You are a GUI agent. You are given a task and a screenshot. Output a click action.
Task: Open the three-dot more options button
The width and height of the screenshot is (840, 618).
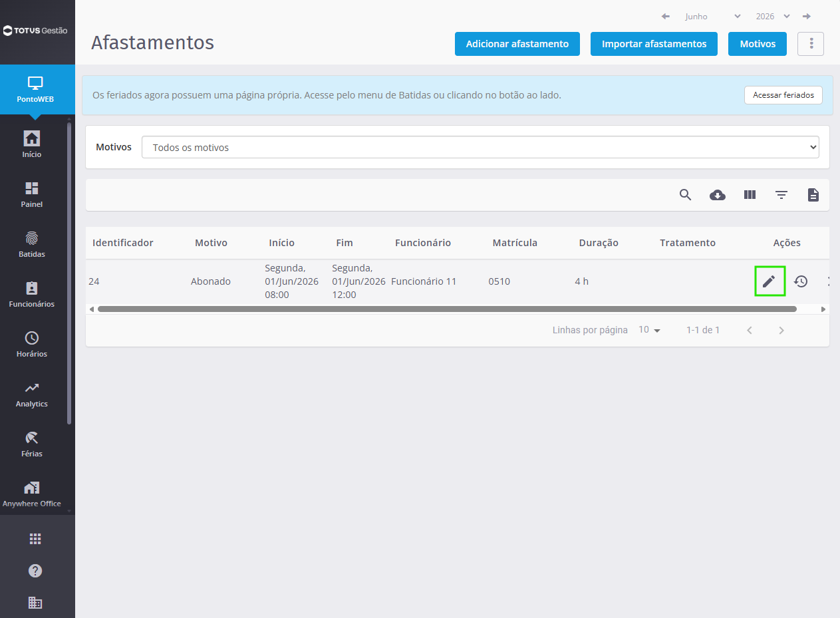click(811, 44)
